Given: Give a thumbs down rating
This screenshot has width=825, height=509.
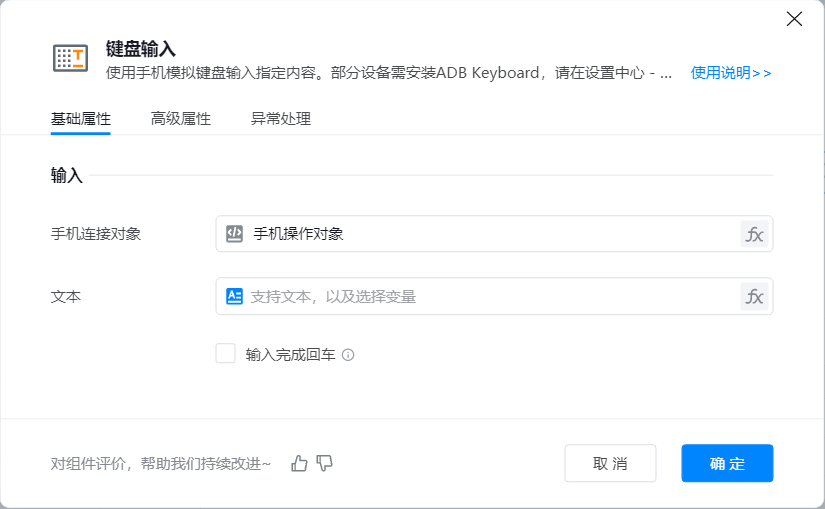Looking at the screenshot, I should point(324,463).
